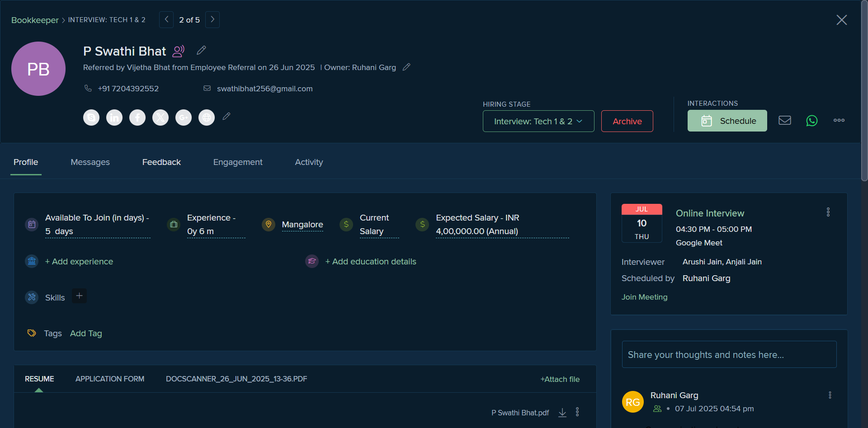Edit Available To Join 5 days value

click(98, 231)
